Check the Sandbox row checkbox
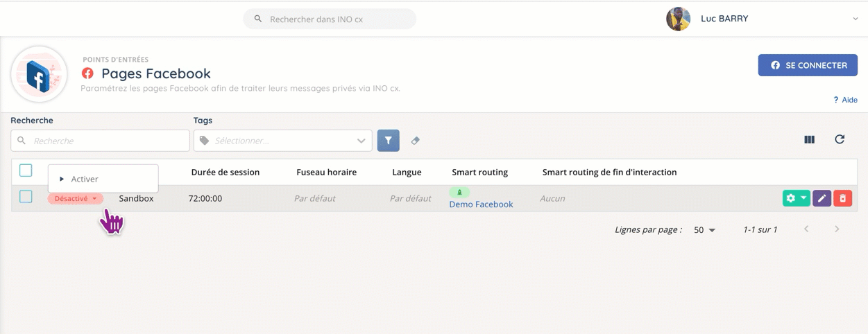Screen dimensions: 868x334 coord(26,197)
